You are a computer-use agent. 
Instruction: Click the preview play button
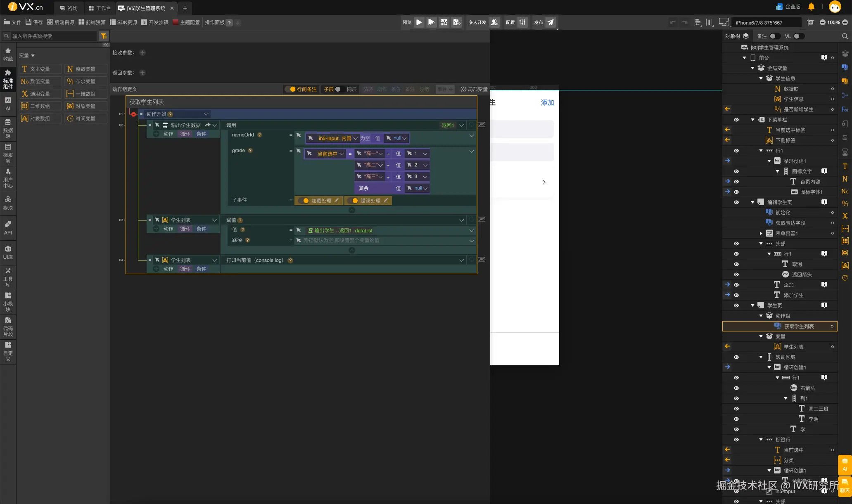coord(419,22)
